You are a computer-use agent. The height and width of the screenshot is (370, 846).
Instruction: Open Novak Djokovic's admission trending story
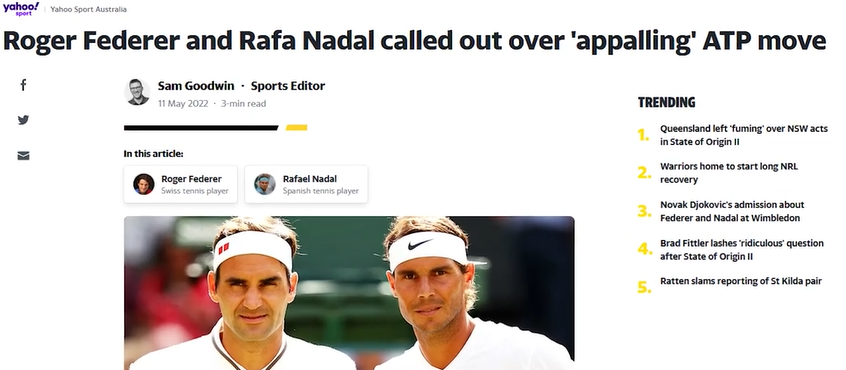point(732,211)
